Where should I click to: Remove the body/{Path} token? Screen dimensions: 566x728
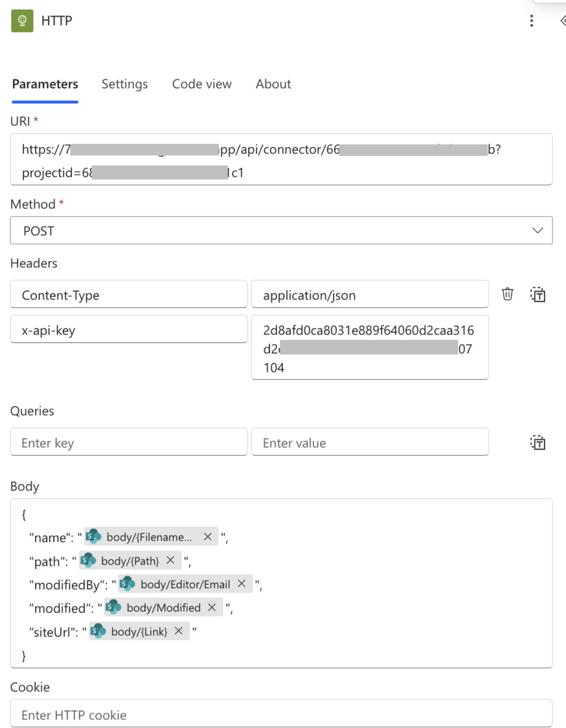pyautogui.click(x=170, y=560)
